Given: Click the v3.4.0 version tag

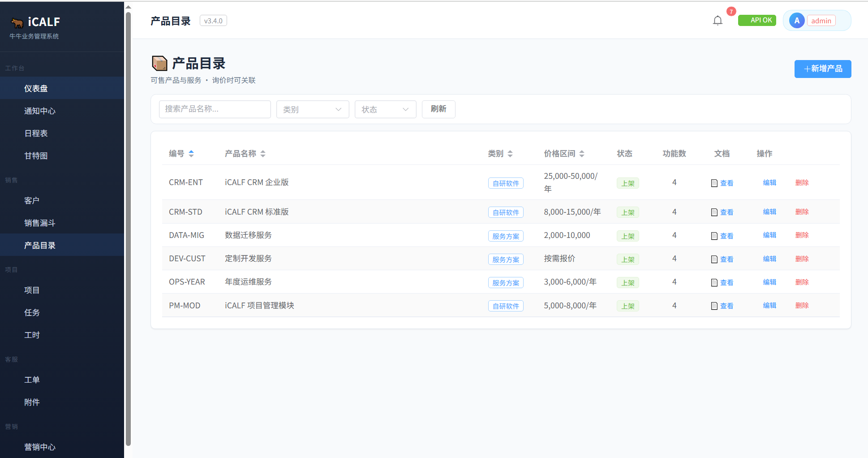Looking at the screenshot, I should (213, 21).
